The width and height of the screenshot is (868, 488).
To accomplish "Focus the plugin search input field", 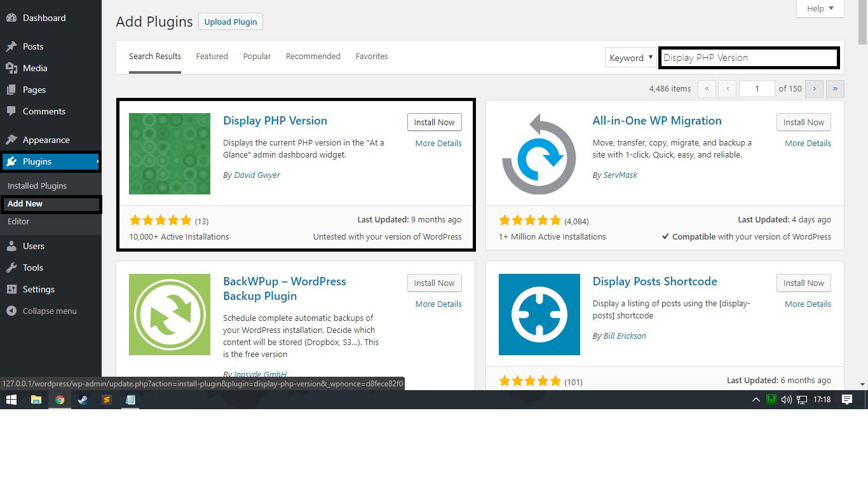I will [749, 57].
